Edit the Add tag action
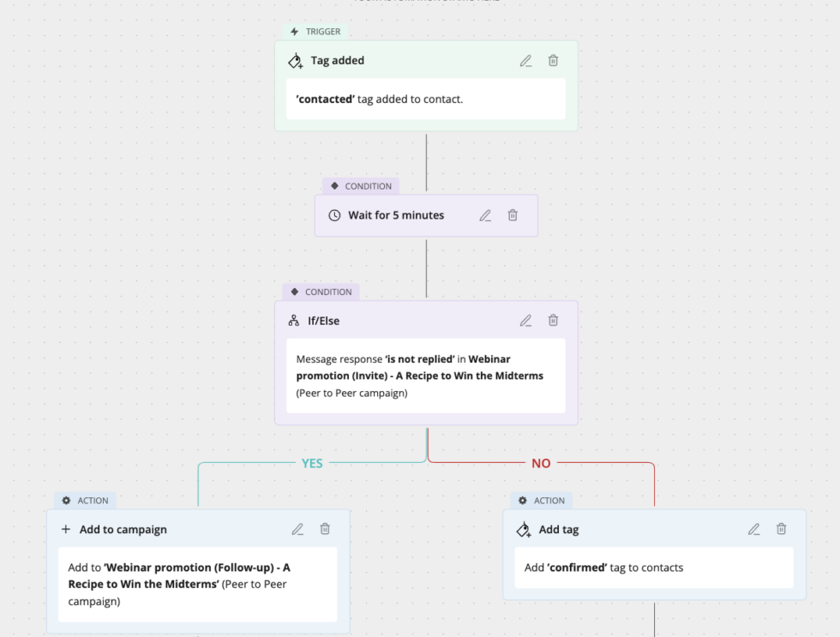Image resolution: width=840 pixels, height=637 pixels. click(x=753, y=529)
